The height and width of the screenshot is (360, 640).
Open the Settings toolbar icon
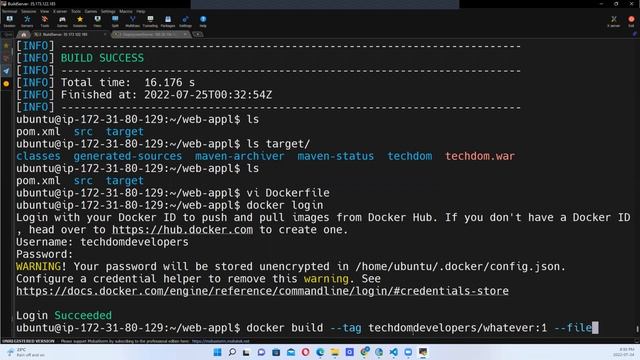185,21
